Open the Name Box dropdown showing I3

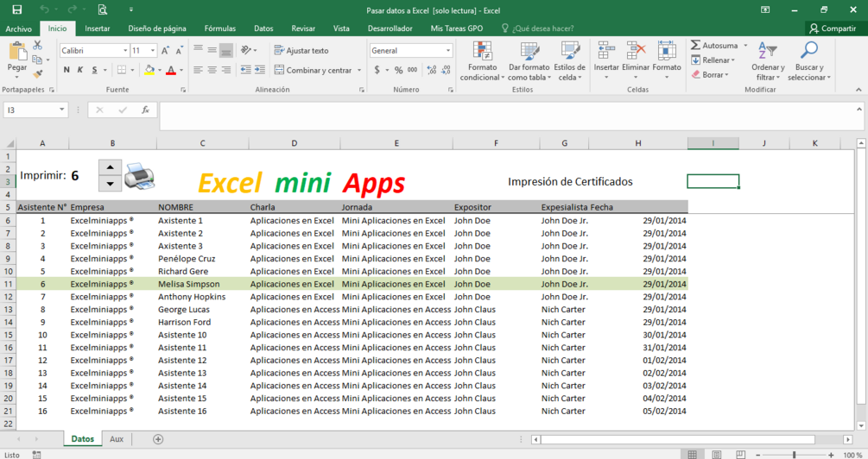(x=62, y=110)
